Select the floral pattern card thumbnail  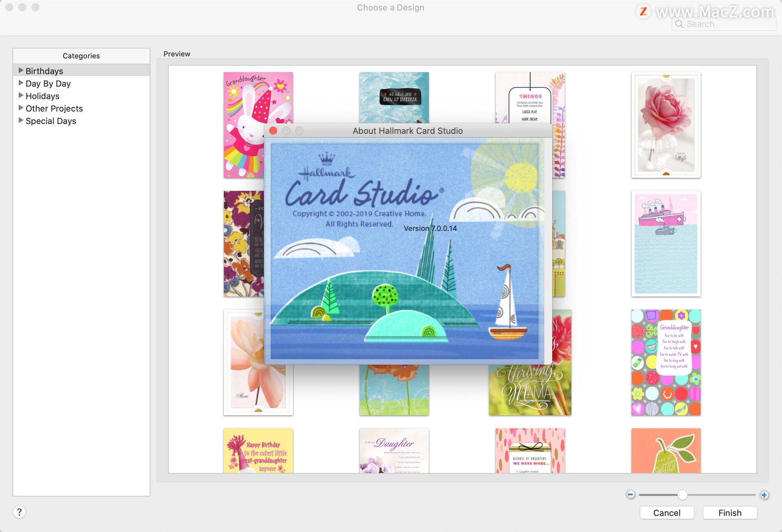(244, 243)
